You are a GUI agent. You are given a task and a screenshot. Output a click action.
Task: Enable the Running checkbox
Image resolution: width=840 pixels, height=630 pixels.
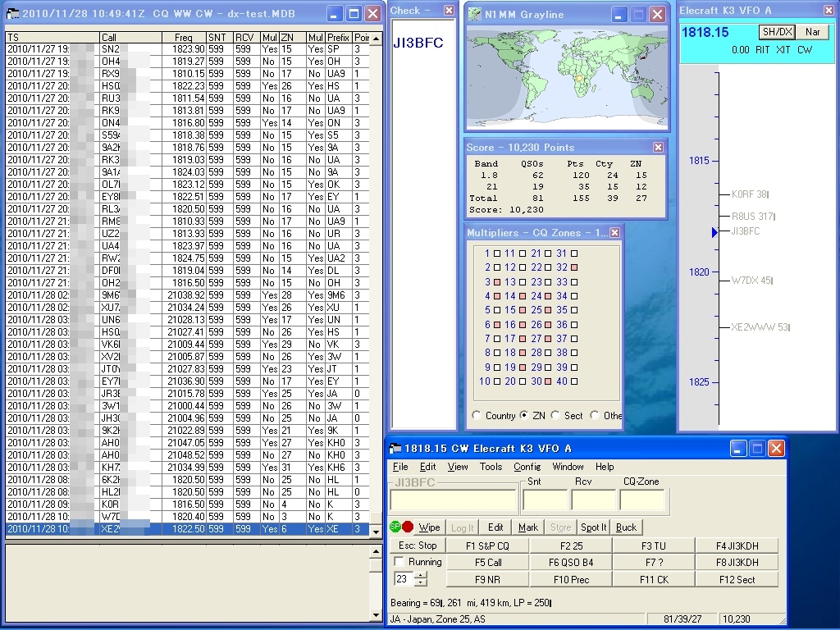(x=399, y=562)
